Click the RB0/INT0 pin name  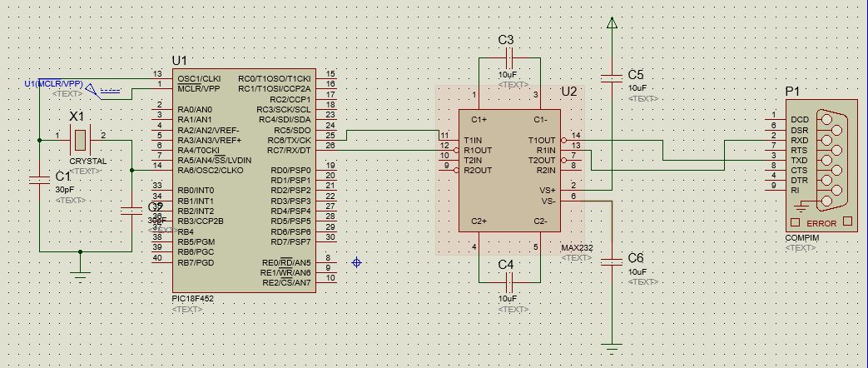click(x=196, y=191)
